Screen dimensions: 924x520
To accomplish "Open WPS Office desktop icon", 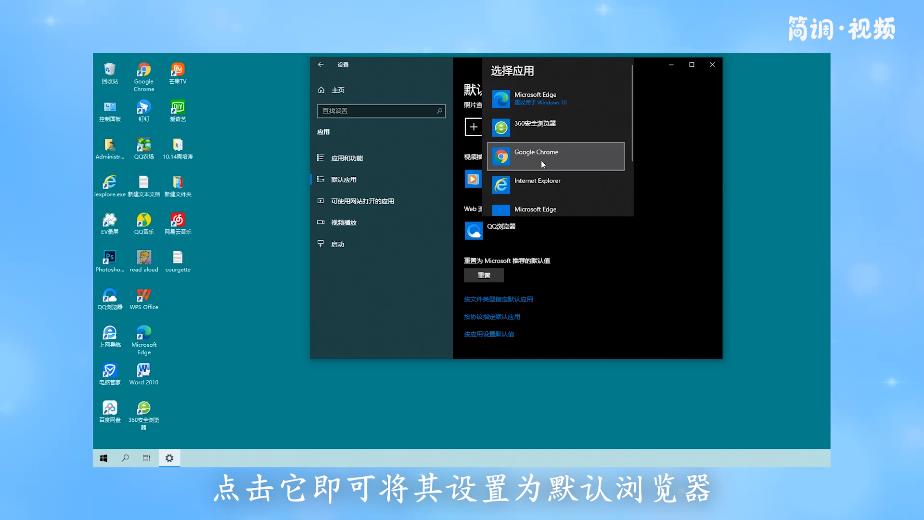I will (144, 297).
